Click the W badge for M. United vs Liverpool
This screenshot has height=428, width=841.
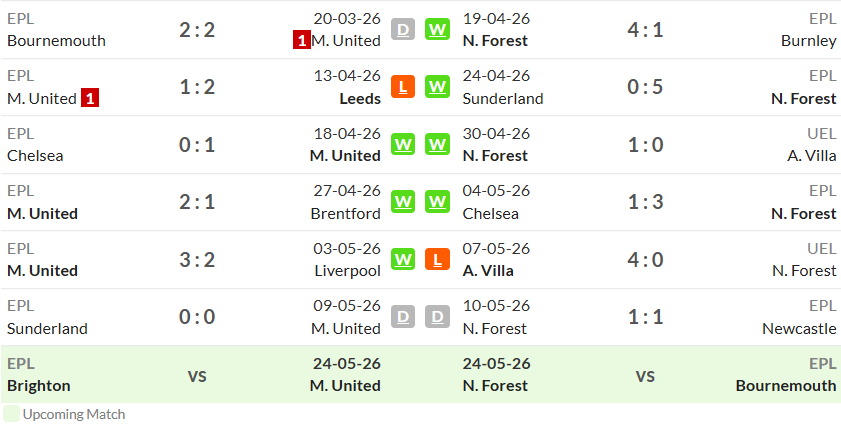(x=403, y=259)
